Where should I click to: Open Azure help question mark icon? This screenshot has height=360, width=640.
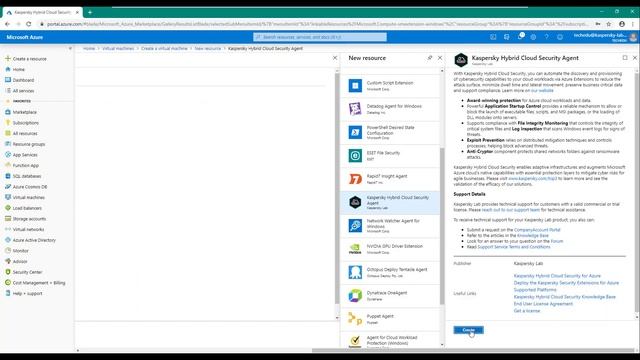(x=547, y=37)
